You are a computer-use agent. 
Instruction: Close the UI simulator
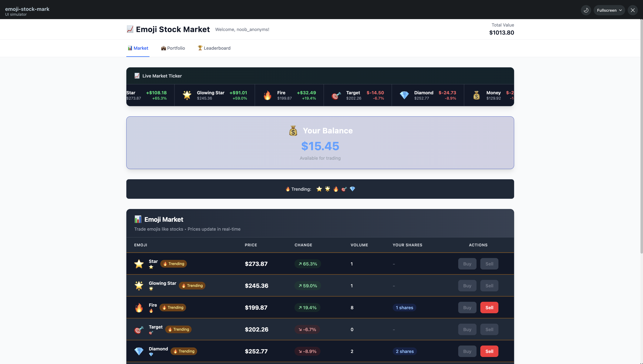[x=633, y=10]
